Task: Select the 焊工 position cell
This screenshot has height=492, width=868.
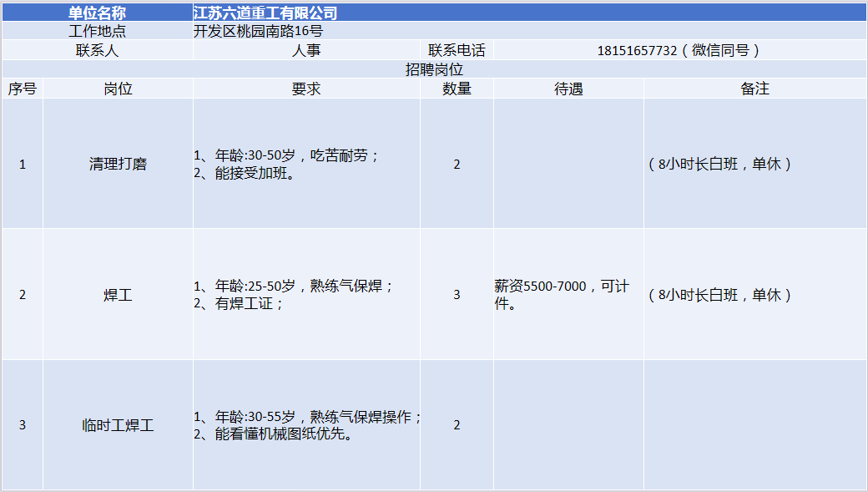Action: [x=118, y=295]
